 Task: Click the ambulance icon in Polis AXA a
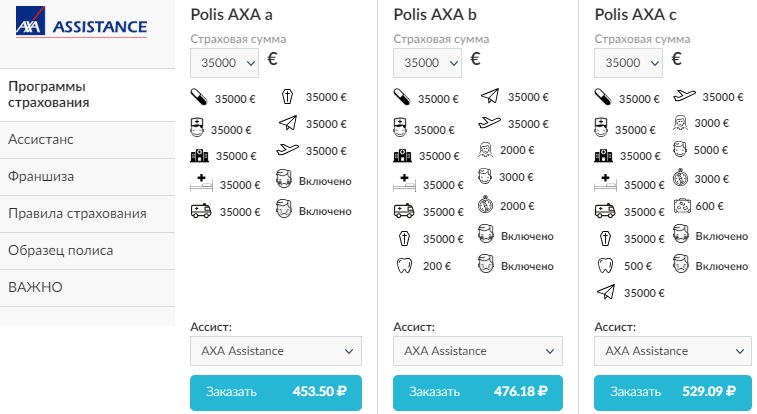click(200, 212)
